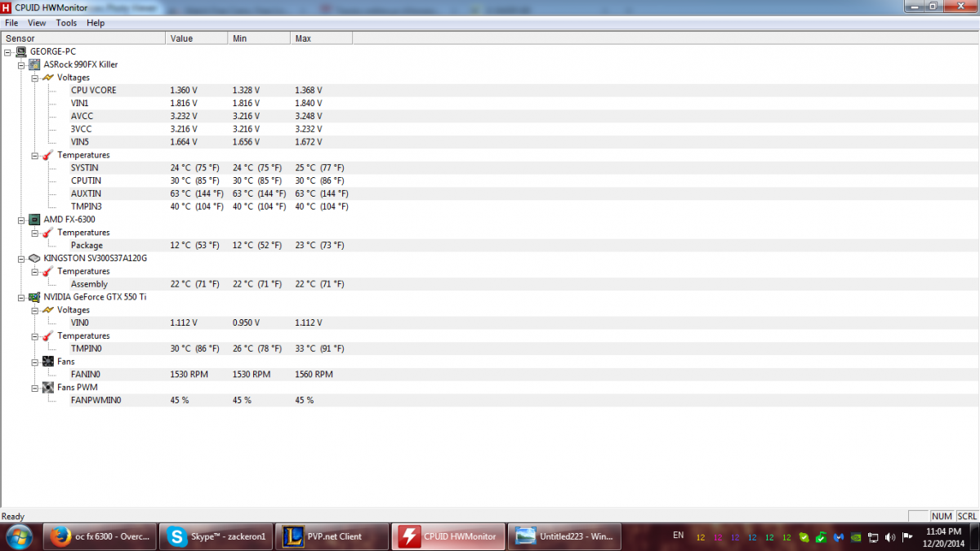Switch to the PVP.net Client taskbar window
The image size is (980, 551).
click(331, 536)
